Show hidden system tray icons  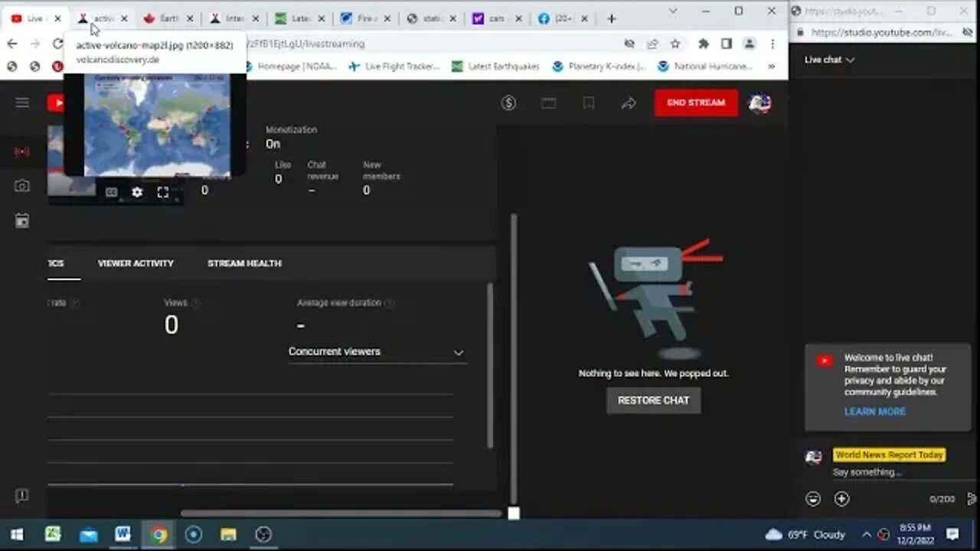866,534
